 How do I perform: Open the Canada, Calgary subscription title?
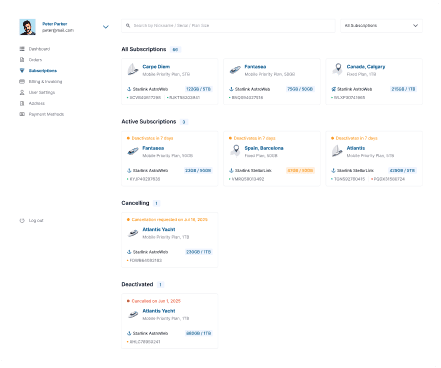[x=366, y=67]
